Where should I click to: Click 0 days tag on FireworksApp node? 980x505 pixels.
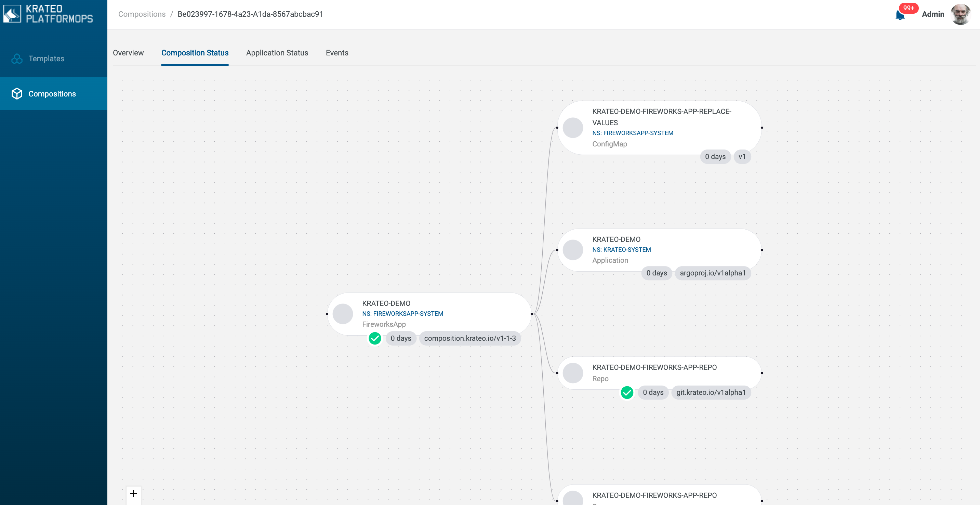(401, 338)
